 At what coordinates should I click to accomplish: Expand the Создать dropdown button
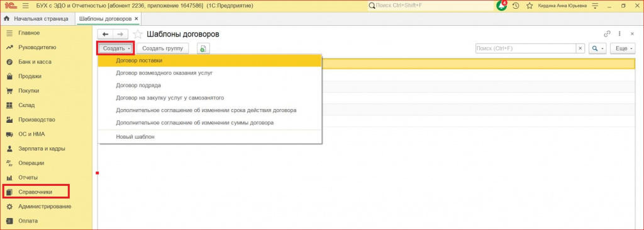click(x=116, y=49)
